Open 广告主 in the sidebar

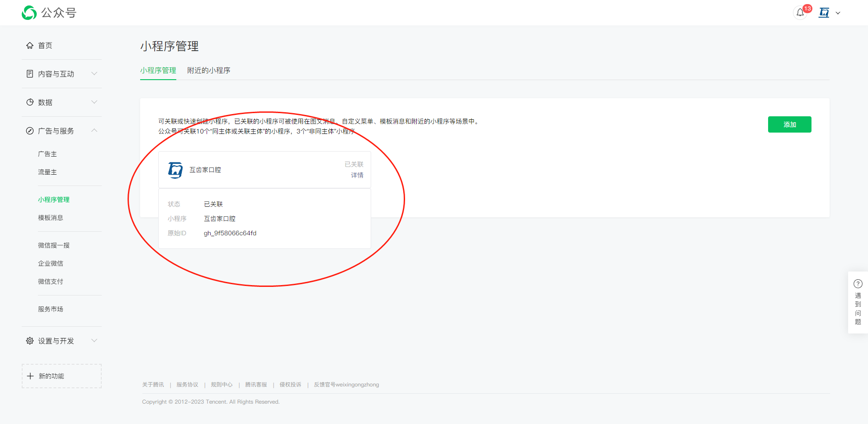(47, 154)
